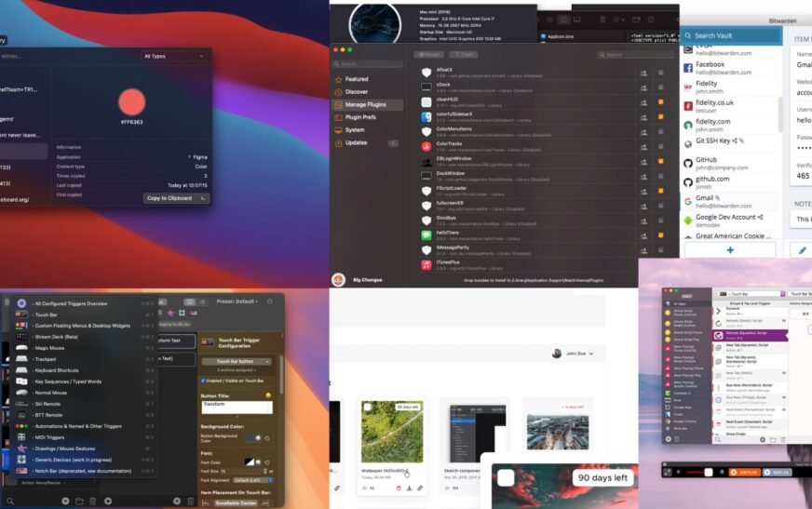This screenshot has height=509, width=812.
Task: Click the plugin search field in MacEnhance
Action: (635, 54)
